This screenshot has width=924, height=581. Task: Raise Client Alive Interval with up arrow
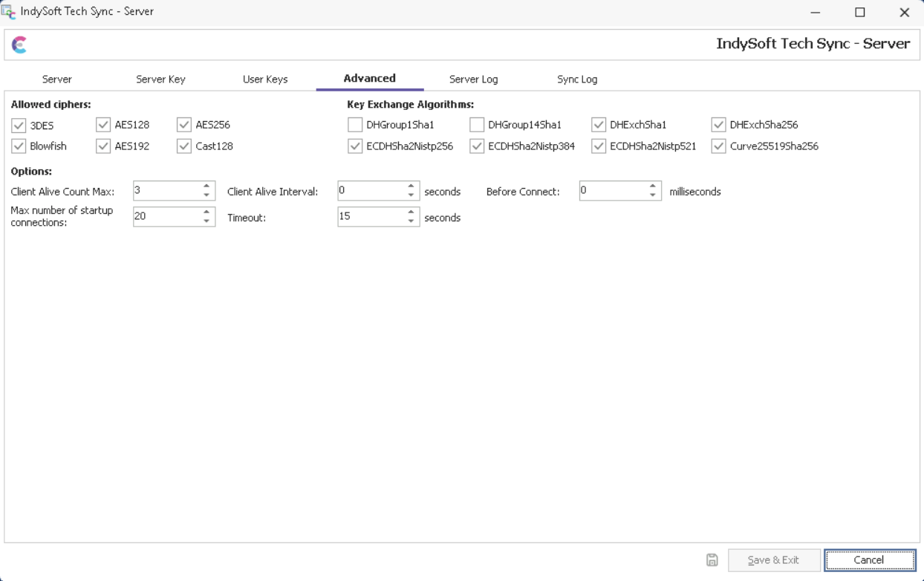point(411,186)
